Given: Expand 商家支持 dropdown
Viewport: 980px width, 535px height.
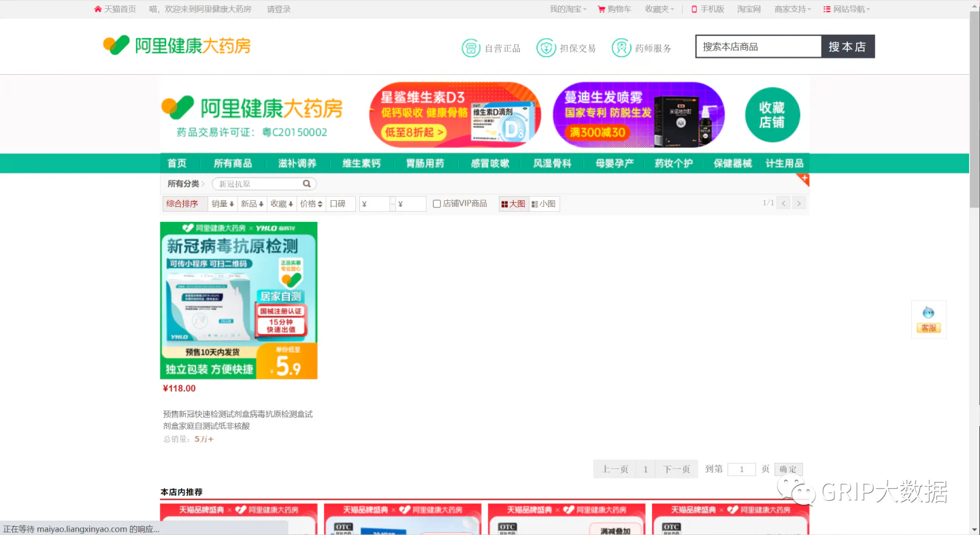Looking at the screenshot, I should pyautogui.click(x=793, y=9).
